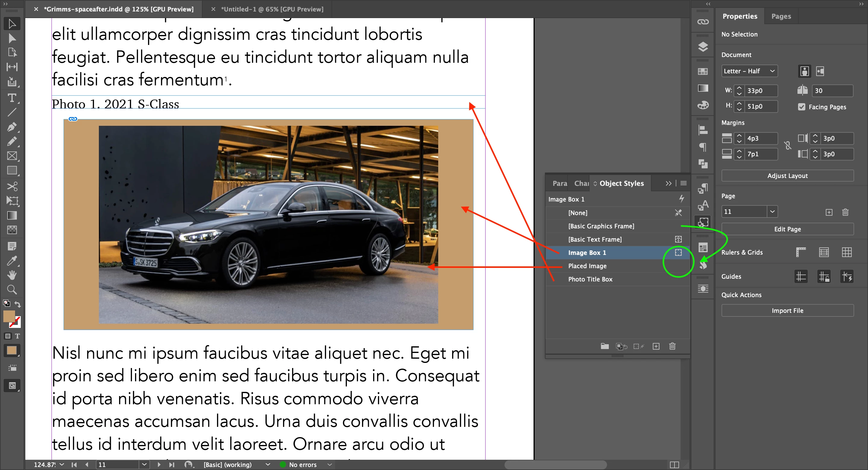The height and width of the screenshot is (470, 868).
Task: Open the Letter - Half page size dropdown
Action: pyautogui.click(x=749, y=71)
